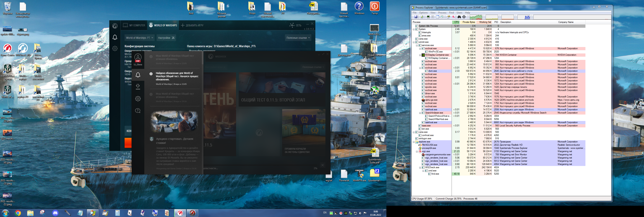Collapse the explorer.exe tree node

414,142
